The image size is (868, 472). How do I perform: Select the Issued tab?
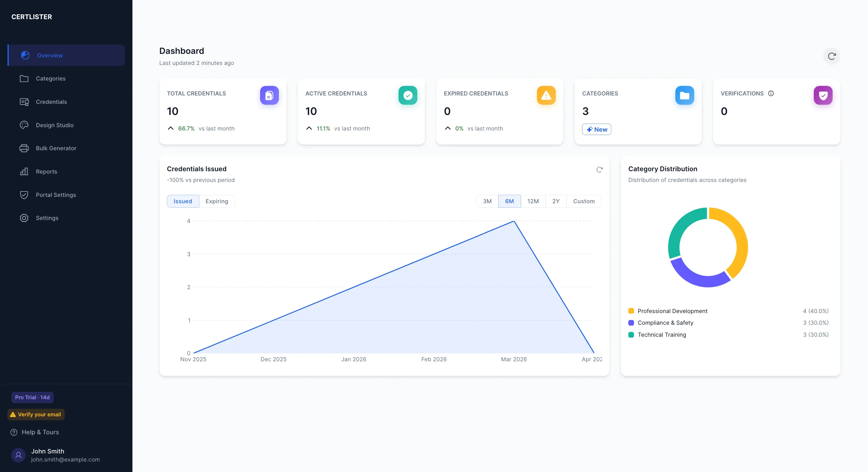pos(182,201)
